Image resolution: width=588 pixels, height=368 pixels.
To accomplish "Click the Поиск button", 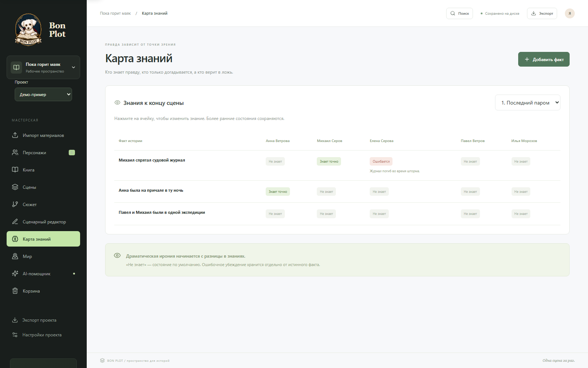I will coord(459,13).
